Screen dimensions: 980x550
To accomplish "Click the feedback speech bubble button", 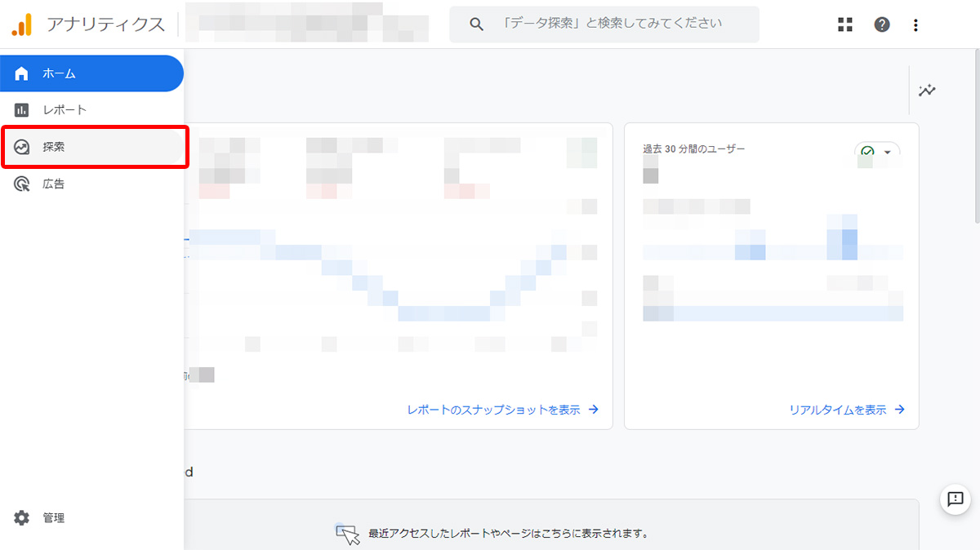I will pos(955,499).
